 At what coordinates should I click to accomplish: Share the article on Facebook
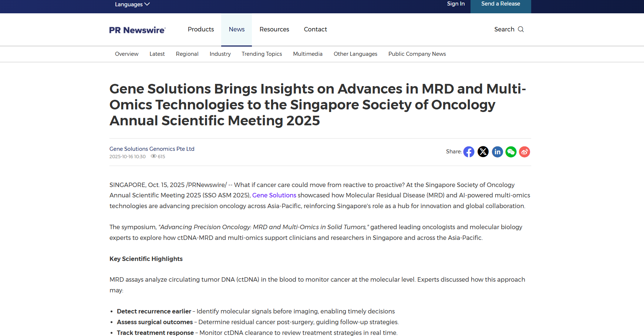[x=469, y=152]
